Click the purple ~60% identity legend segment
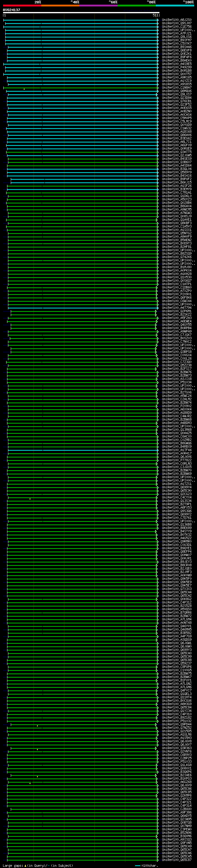Viewport: 197px width, 868px height. [99, 6]
